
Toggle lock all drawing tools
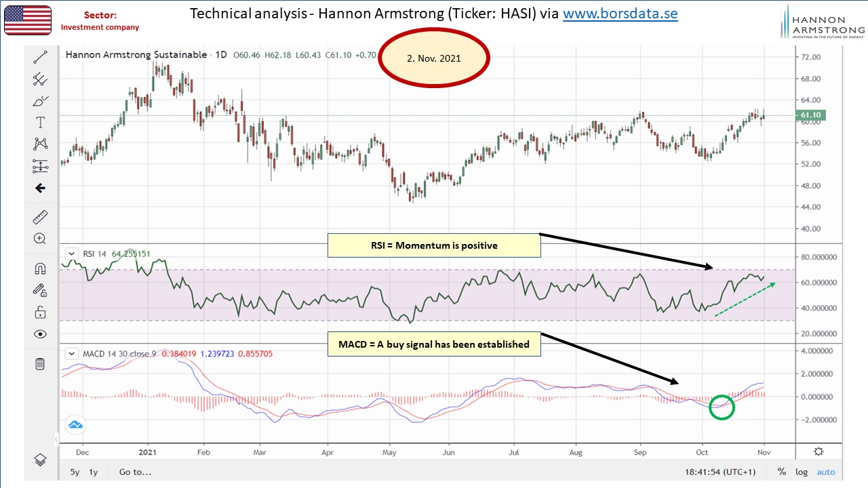[x=40, y=312]
